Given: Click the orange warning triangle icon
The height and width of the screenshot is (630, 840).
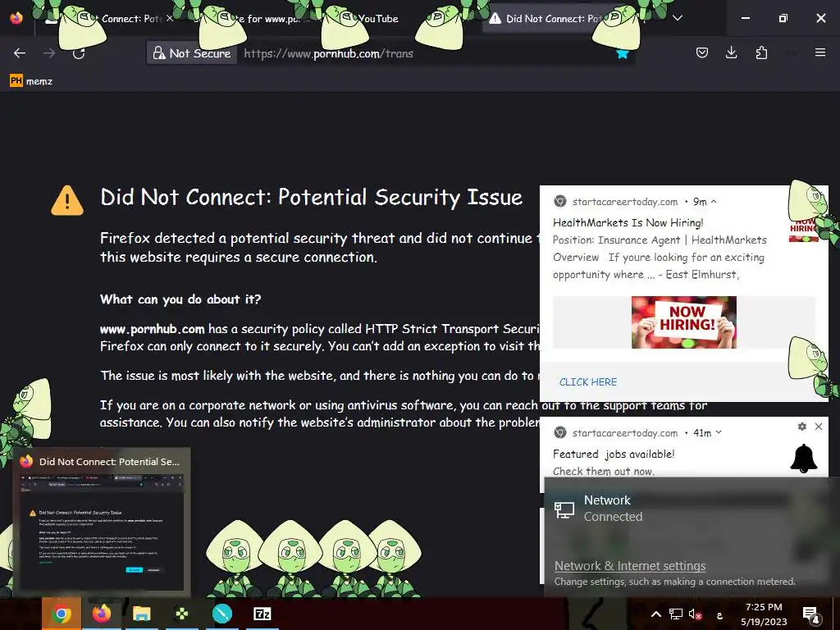Looking at the screenshot, I should coord(67,200).
